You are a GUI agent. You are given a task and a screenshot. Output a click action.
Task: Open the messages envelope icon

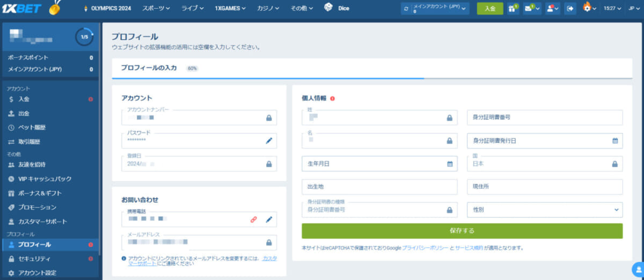tap(532, 8)
